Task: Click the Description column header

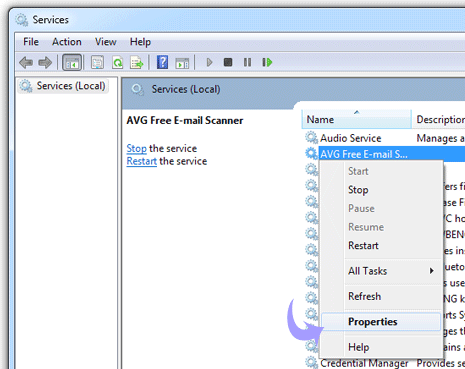Action: click(439, 119)
